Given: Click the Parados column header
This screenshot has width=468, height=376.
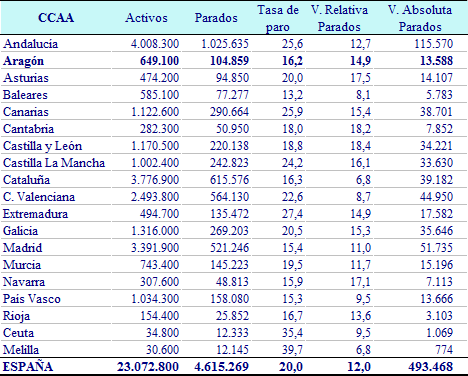Looking at the screenshot, I should click(216, 18).
